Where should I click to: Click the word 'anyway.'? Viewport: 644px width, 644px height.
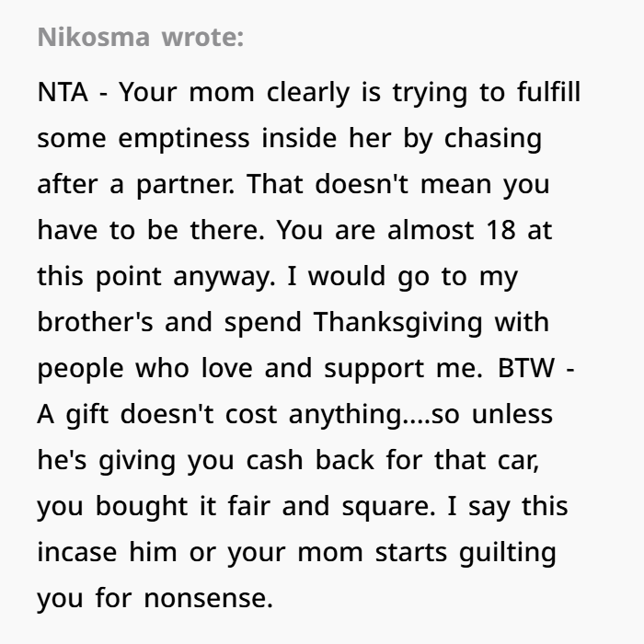coord(224,276)
